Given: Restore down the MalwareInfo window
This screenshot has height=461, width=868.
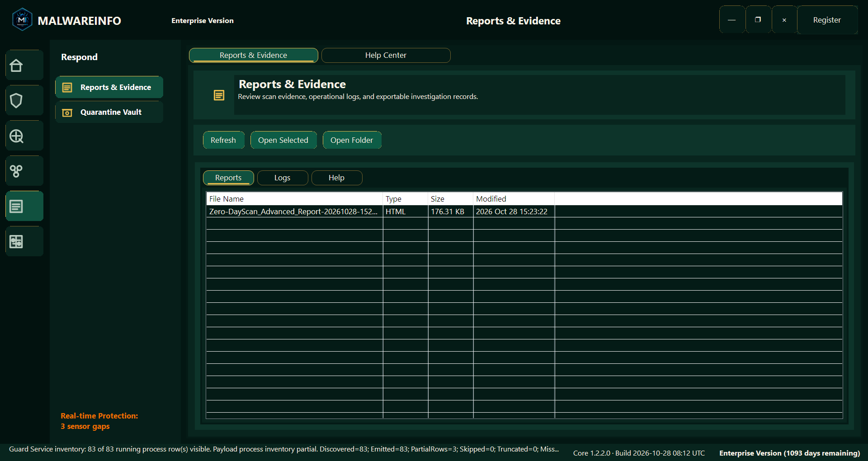Looking at the screenshot, I should (758, 20).
